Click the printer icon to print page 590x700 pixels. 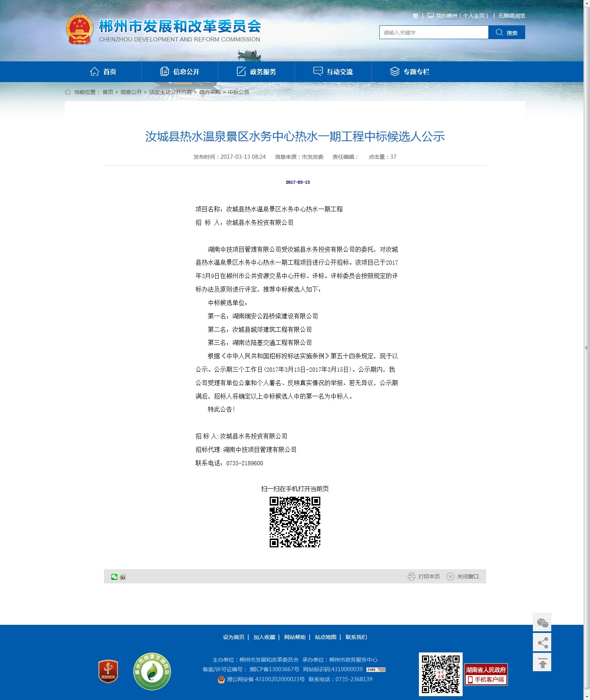411,576
